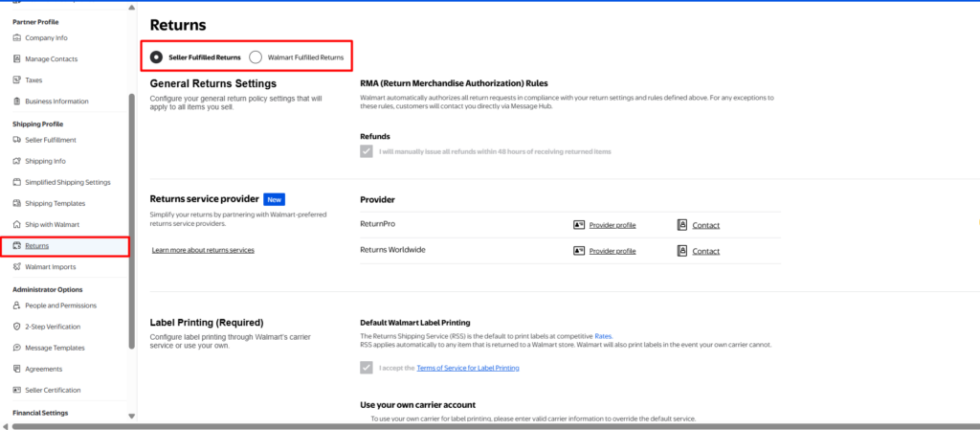
Task: Click the Walmart Imports icon
Action: [17, 267]
